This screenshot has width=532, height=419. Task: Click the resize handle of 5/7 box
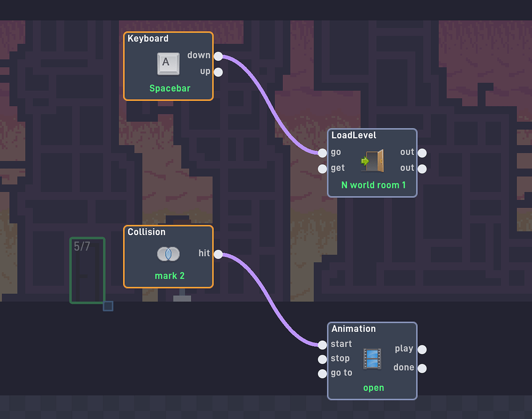(108, 306)
